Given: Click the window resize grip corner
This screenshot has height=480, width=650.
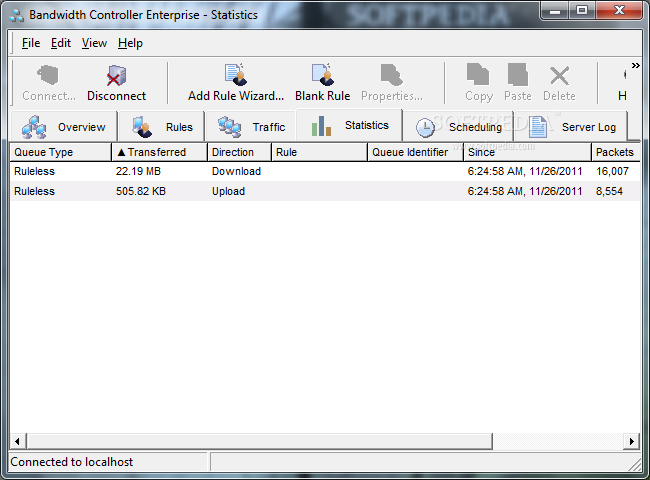Looking at the screenshot, I should click(x=635, y=464).
